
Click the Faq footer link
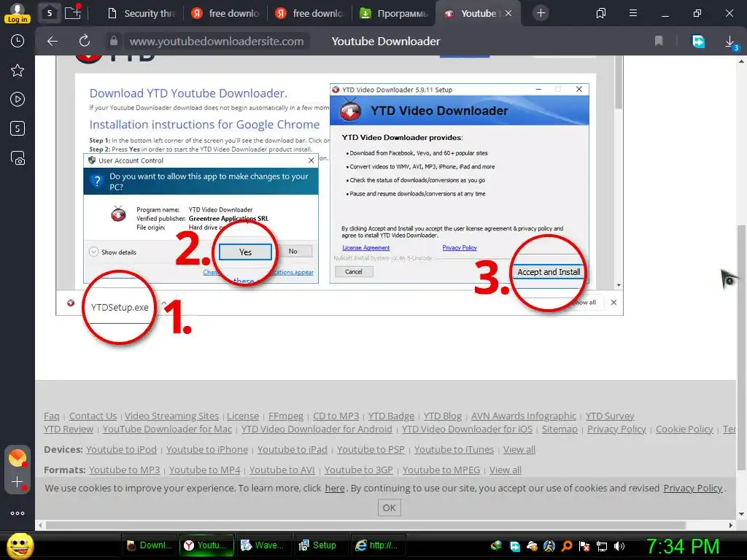coord(52,416)
